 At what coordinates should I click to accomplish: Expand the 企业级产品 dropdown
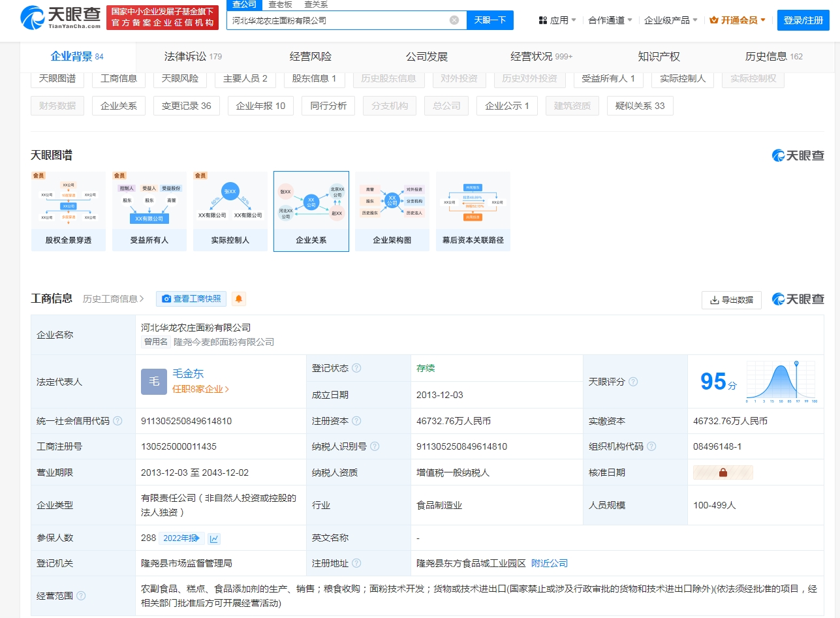point(671,20)
